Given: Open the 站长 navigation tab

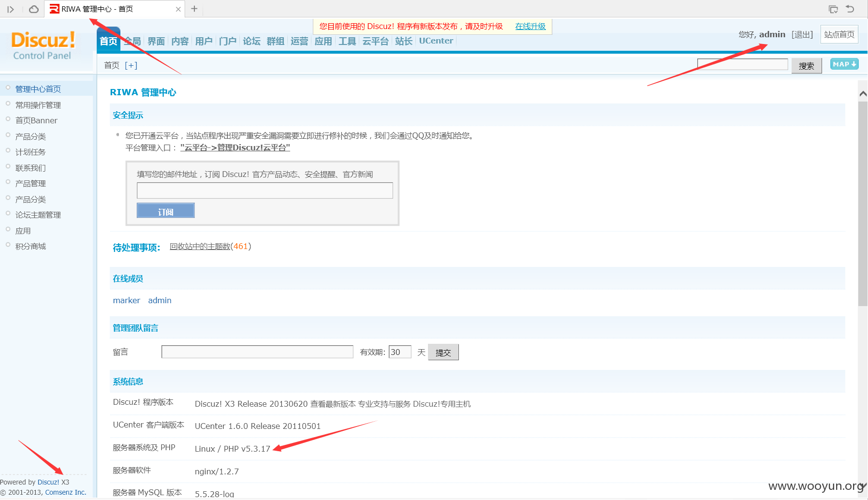Looking at the screenshot, I should 403,41.
